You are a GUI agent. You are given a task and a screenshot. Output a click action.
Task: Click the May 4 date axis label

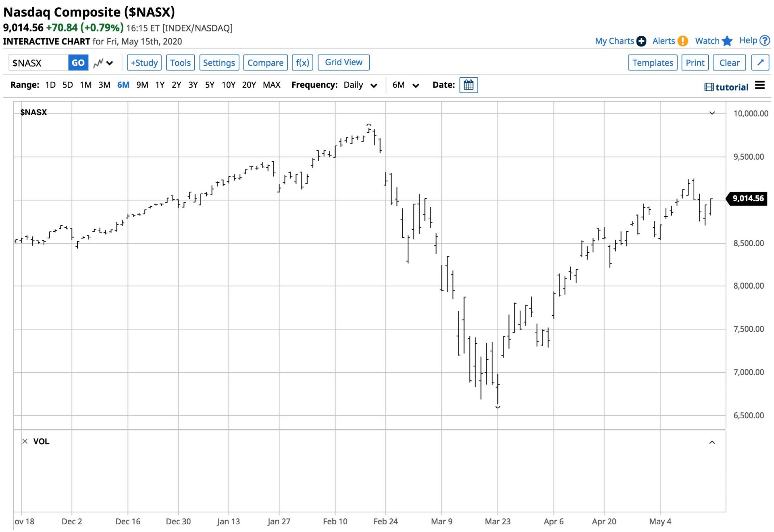[660, 522]
